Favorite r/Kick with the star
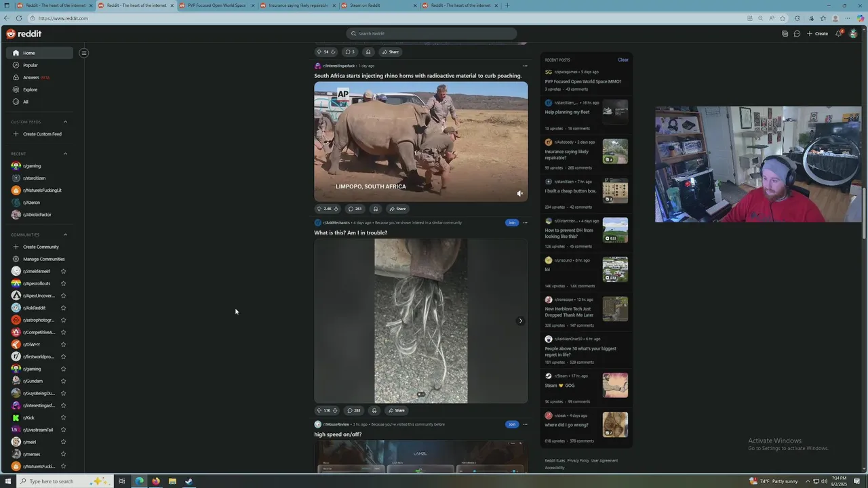This screenshot has height=488, width=868. (x=63, y=418)
